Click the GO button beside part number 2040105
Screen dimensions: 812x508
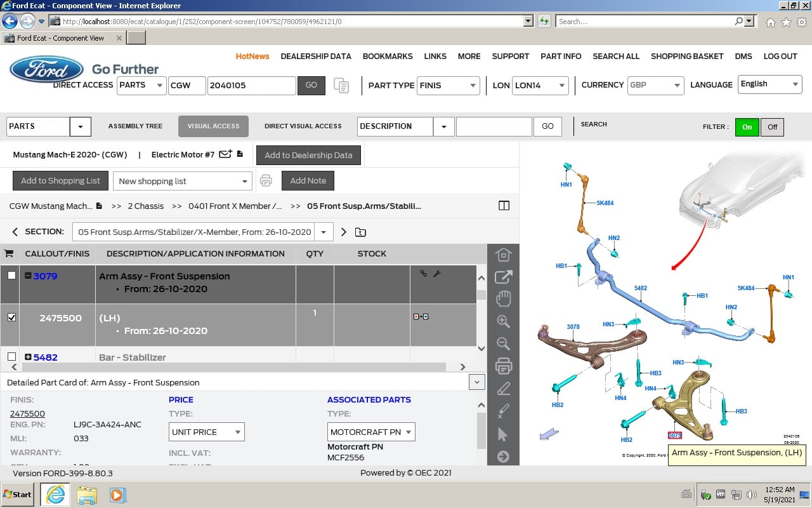(x=311, y=86)
